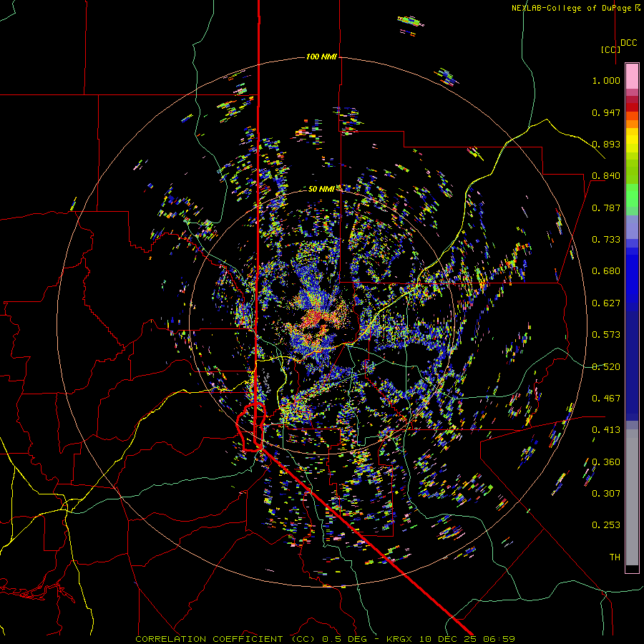The width and height of the screenshot is (644, 644).
Task: Click the KRGX station identifier in caption
Action: [401, 639]
